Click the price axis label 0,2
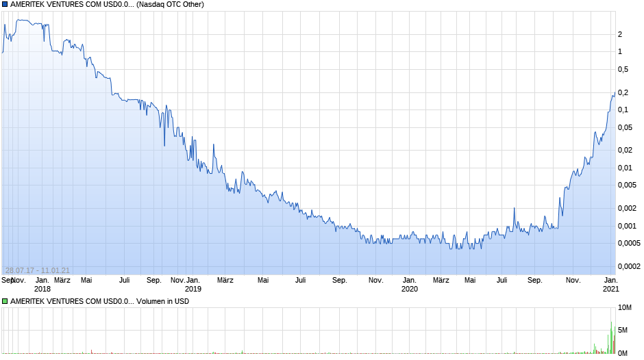This screenshot has height=360, width=644. point(623,92)
